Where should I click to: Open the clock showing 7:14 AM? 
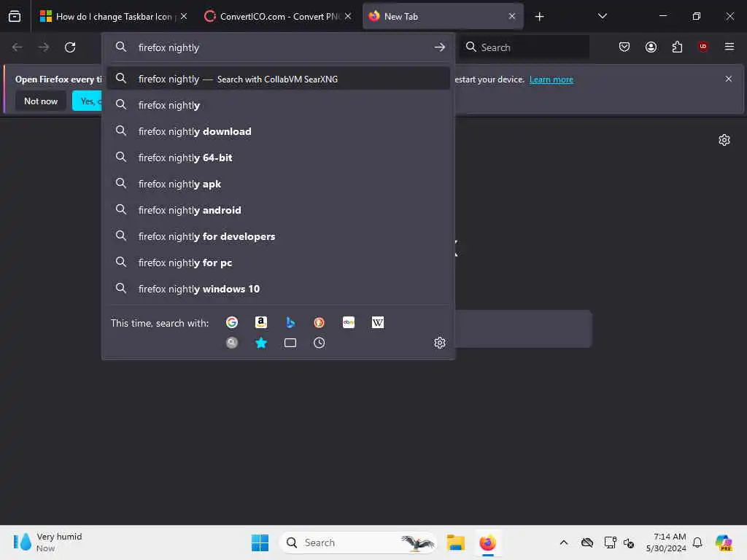pos(666,542)
